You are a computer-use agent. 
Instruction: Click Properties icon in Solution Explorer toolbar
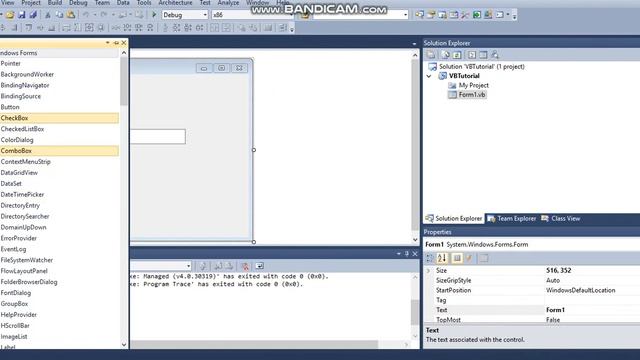[x=431, y=55]
